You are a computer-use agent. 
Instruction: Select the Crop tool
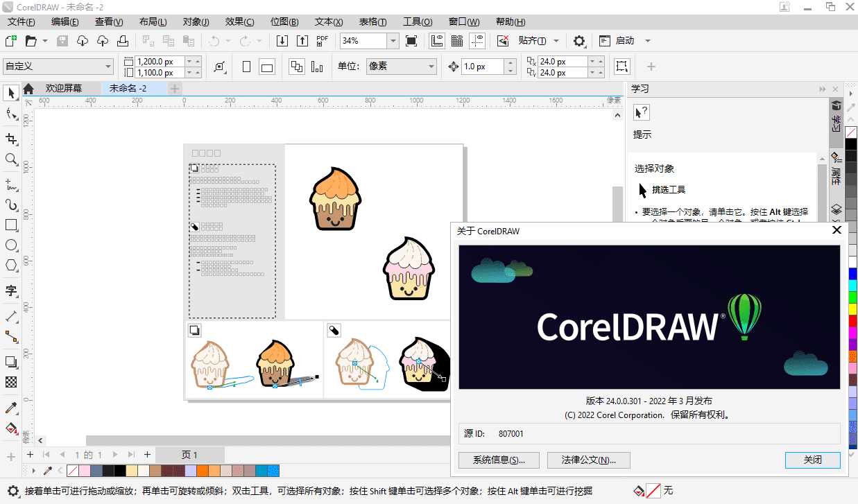11,139
